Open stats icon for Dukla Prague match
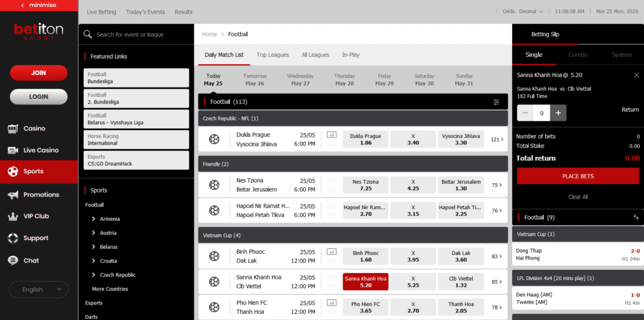 331,134
